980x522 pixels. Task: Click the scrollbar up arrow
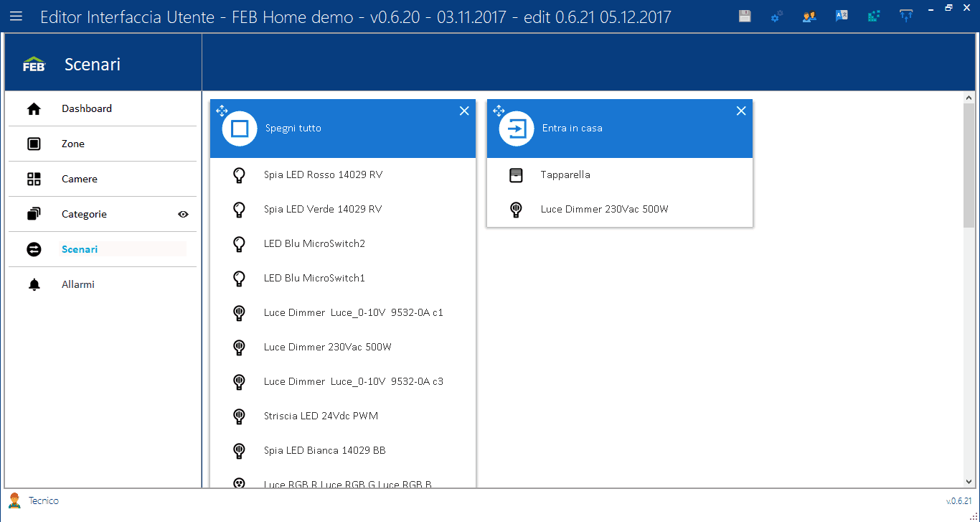pos(969,98)
